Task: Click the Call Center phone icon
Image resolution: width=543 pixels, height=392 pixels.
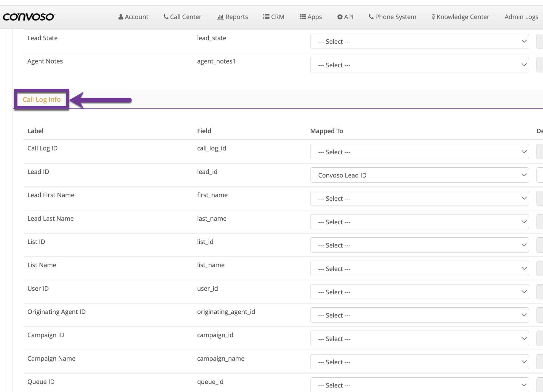Action: pos(166,17)
